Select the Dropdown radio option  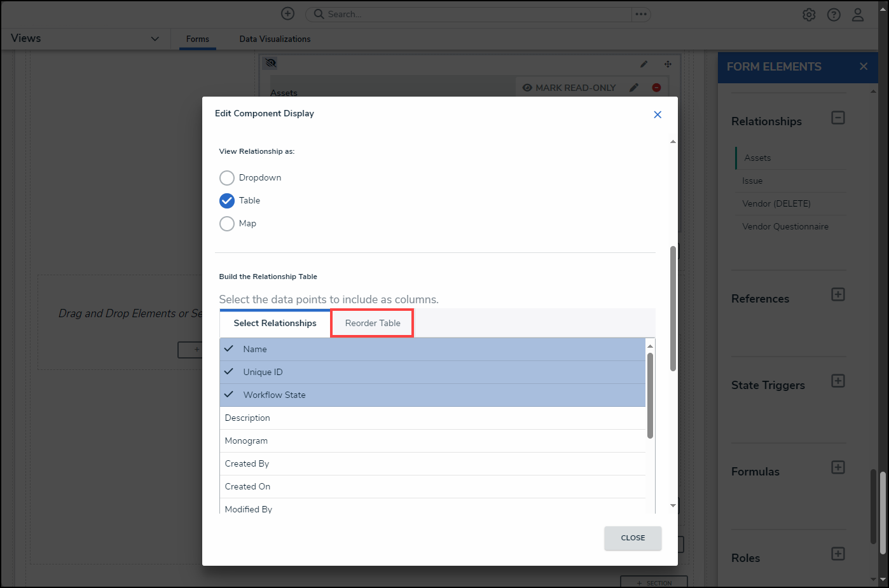[x=227, y=178]
